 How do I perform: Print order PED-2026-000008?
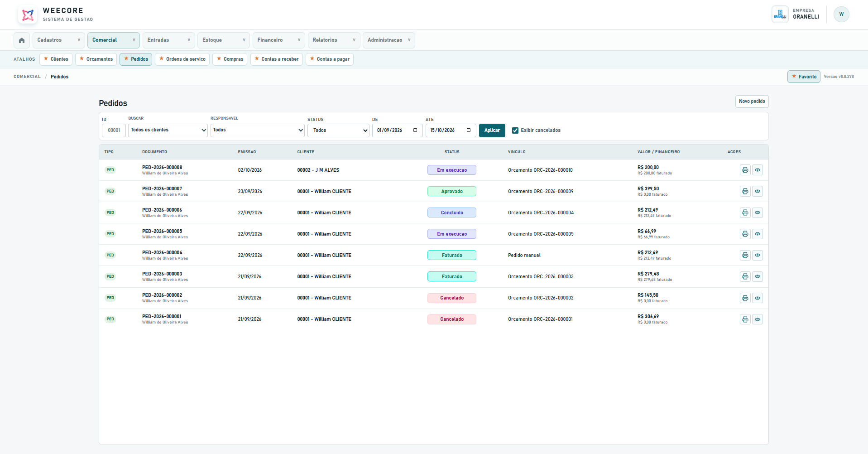pos(745,170)
